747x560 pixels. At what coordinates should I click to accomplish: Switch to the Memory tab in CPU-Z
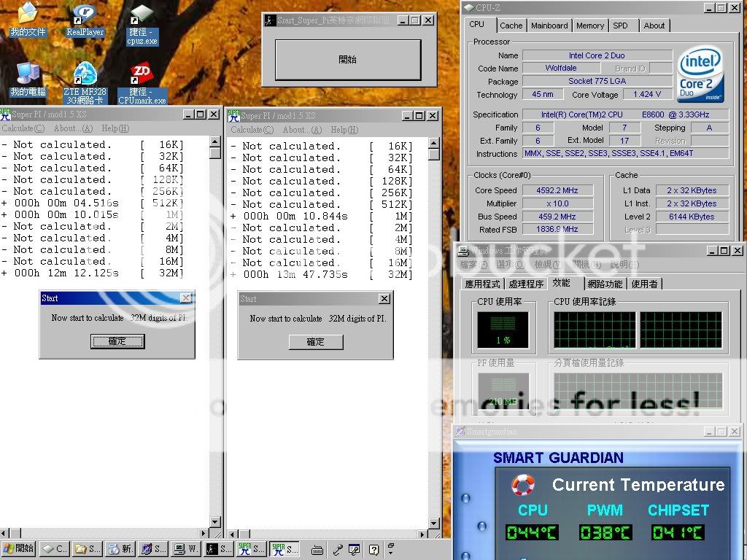coord(589,26)
